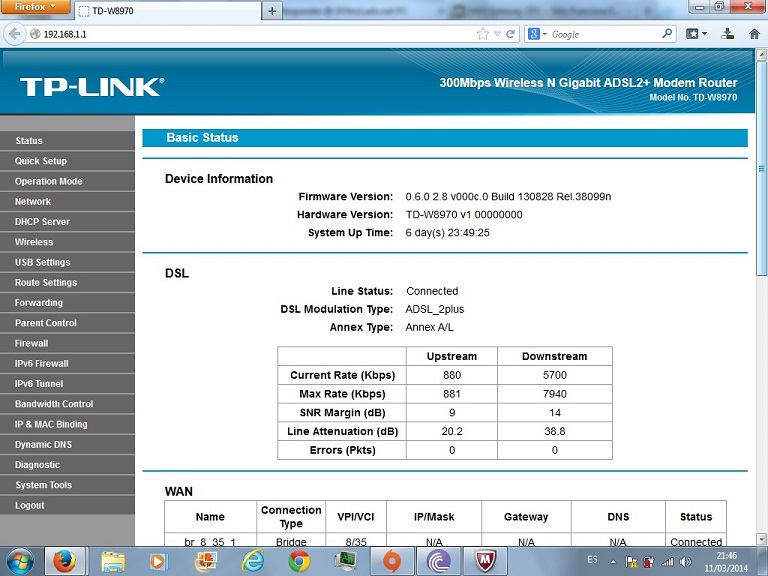
Task: Open System Tools menu item
Action: point(67,485)
